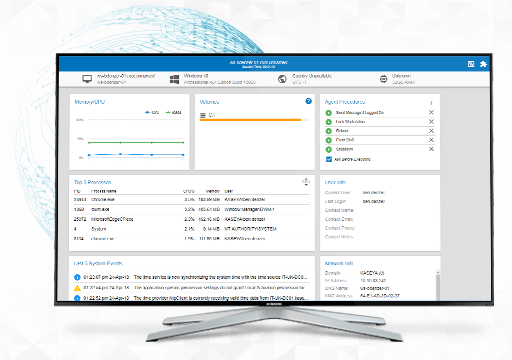Select the System process row

click(x=192, y=229)
